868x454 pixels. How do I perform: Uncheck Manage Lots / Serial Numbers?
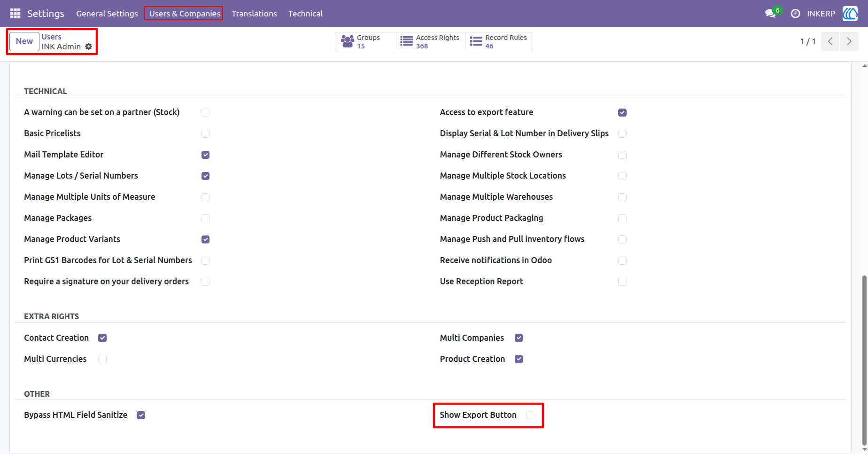coord(205,176)
